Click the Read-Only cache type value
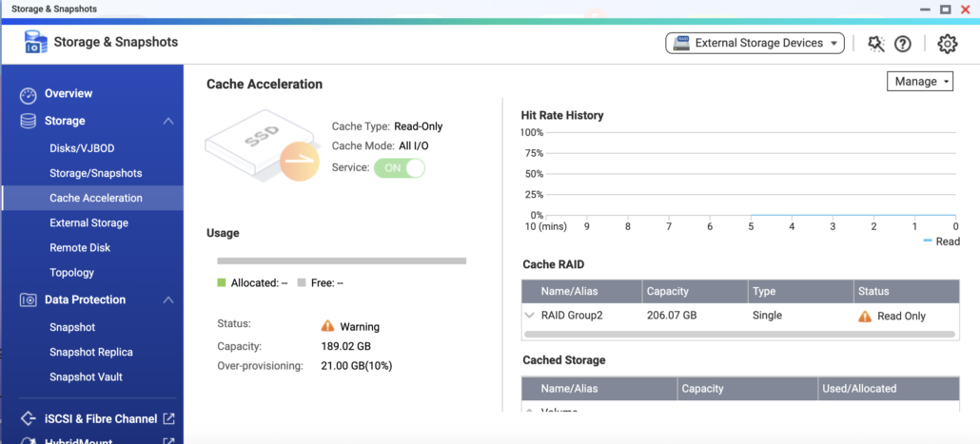The height and width of the screenshot is (444, 980). point(418,126)
